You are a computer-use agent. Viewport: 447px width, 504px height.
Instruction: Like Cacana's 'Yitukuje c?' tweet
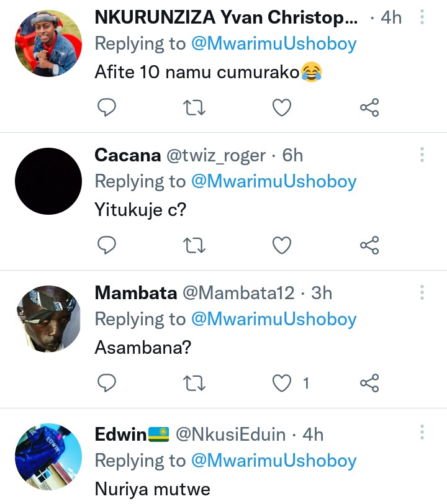click(x=282, y=246)
